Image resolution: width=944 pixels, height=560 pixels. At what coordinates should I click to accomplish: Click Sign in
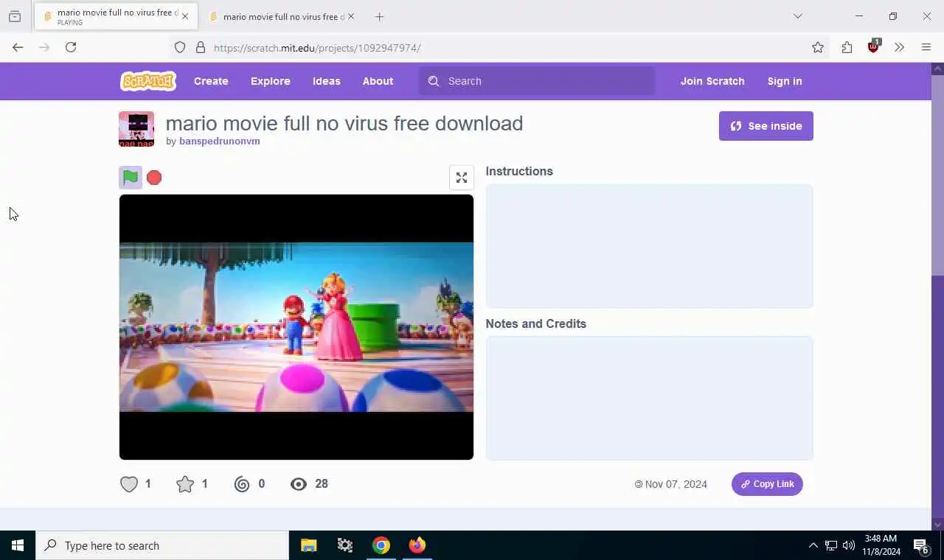[x=785, y=81]
